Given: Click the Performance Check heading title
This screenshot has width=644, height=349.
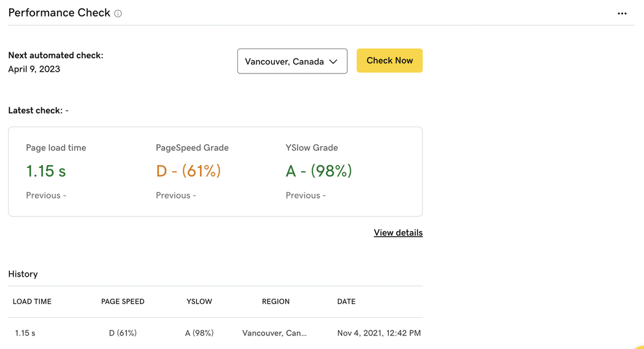Looking at the screenshot, I should coord(59,13).
